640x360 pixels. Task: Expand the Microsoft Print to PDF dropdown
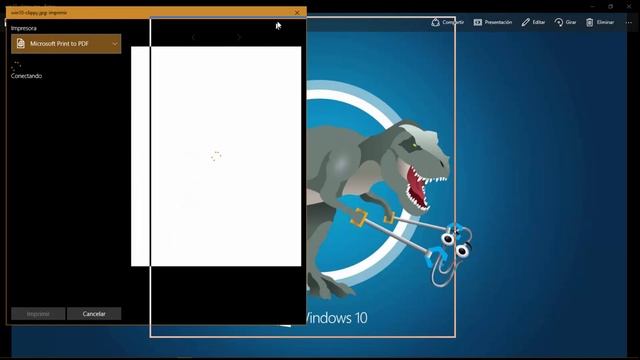pyautogui.click(x=66, y=44)
